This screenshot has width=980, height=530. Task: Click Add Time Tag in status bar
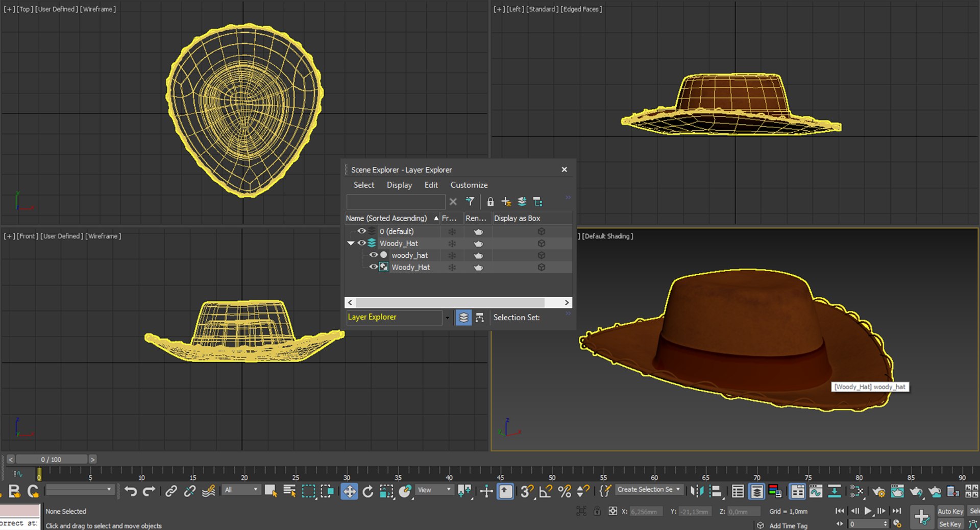click(x=788, y=525)
